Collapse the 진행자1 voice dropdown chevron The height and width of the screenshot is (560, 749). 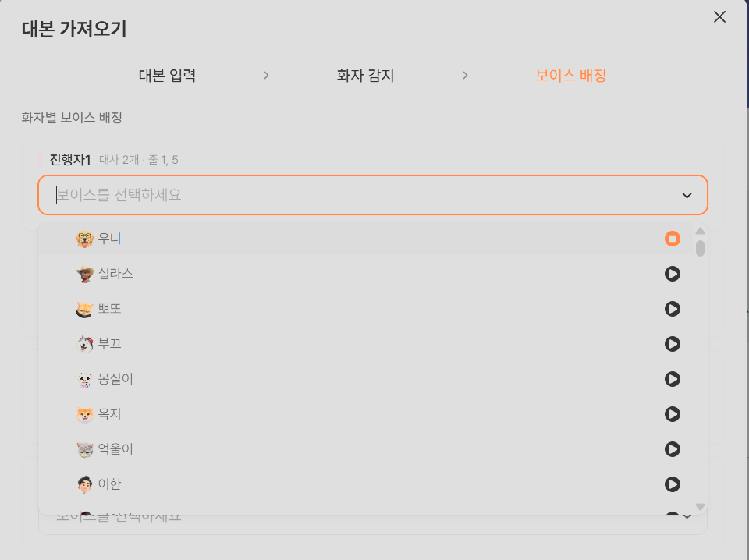click(687, 195)
